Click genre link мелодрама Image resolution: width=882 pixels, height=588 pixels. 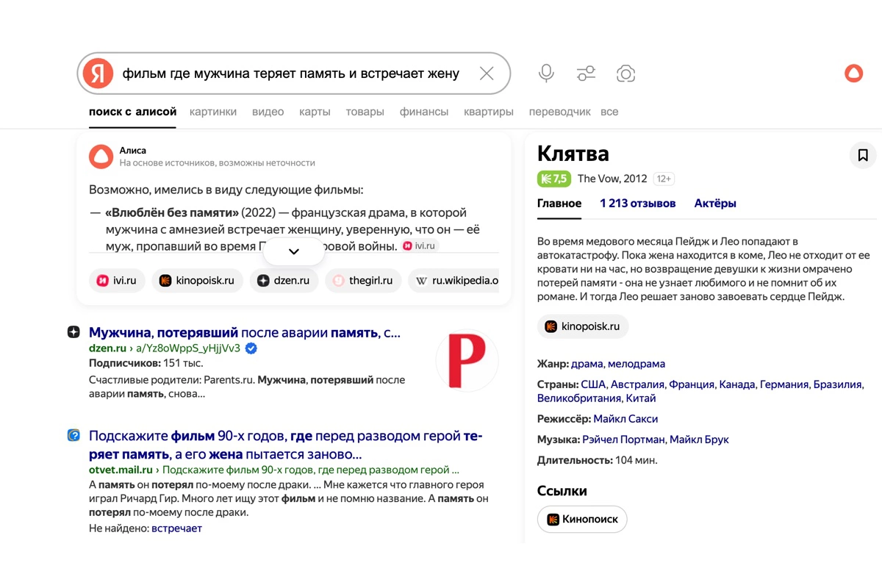click(x=637, y=364)
